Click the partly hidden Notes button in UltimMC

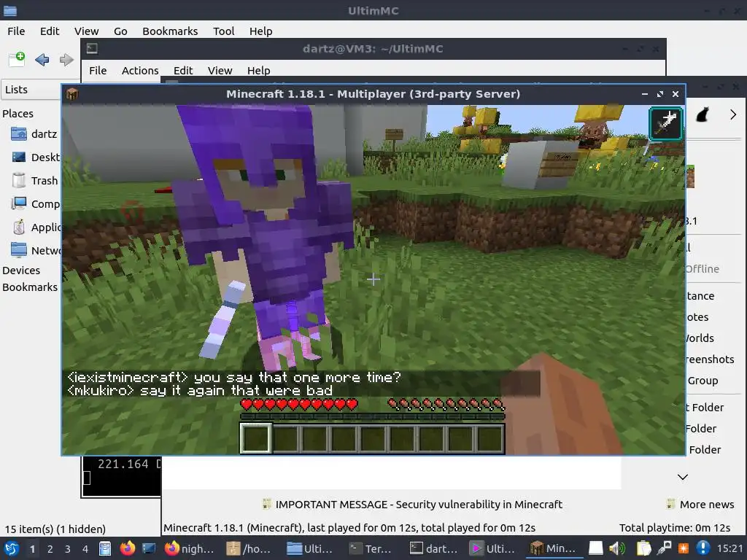[697, 316]
